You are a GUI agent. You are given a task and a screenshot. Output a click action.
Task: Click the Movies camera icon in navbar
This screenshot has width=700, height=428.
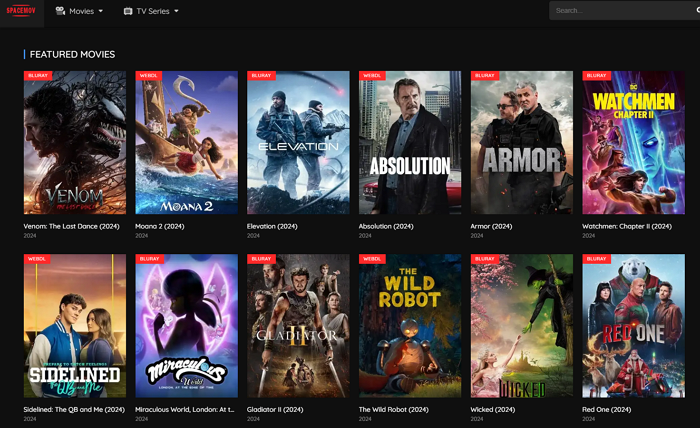pos(60,11)
